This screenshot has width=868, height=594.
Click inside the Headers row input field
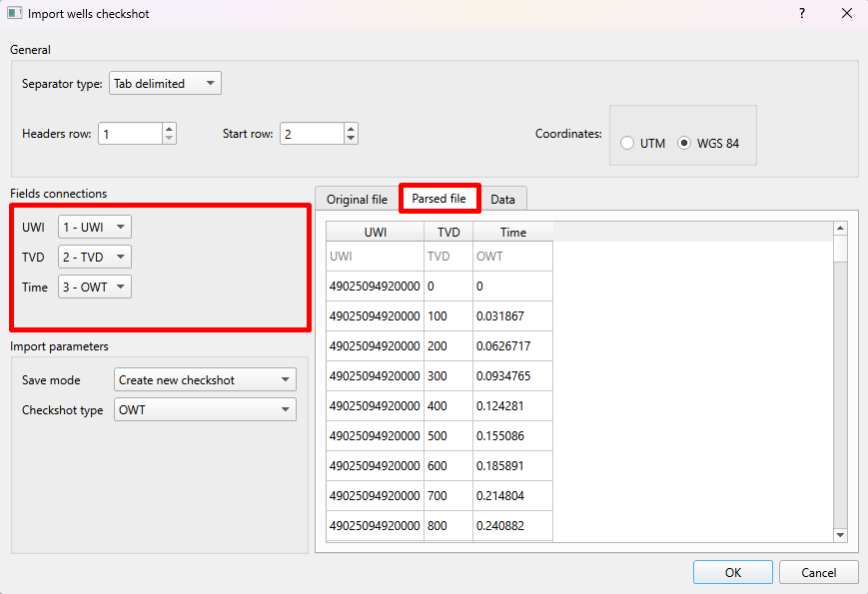pos(130,131)
